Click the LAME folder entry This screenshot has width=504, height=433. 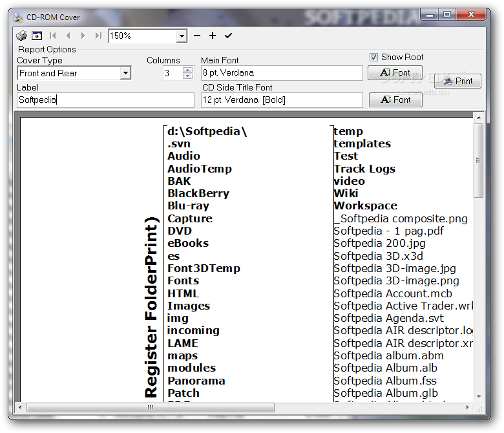pyautogui.click(x=183, y=343)
